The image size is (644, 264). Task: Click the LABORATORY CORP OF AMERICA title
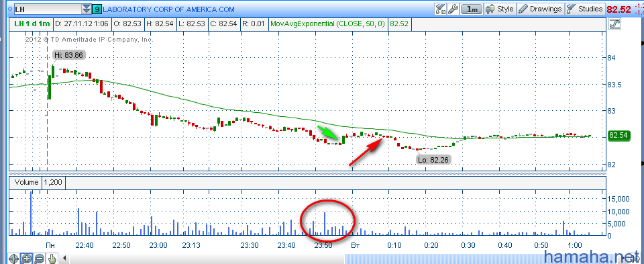click(x=169, y=9)
